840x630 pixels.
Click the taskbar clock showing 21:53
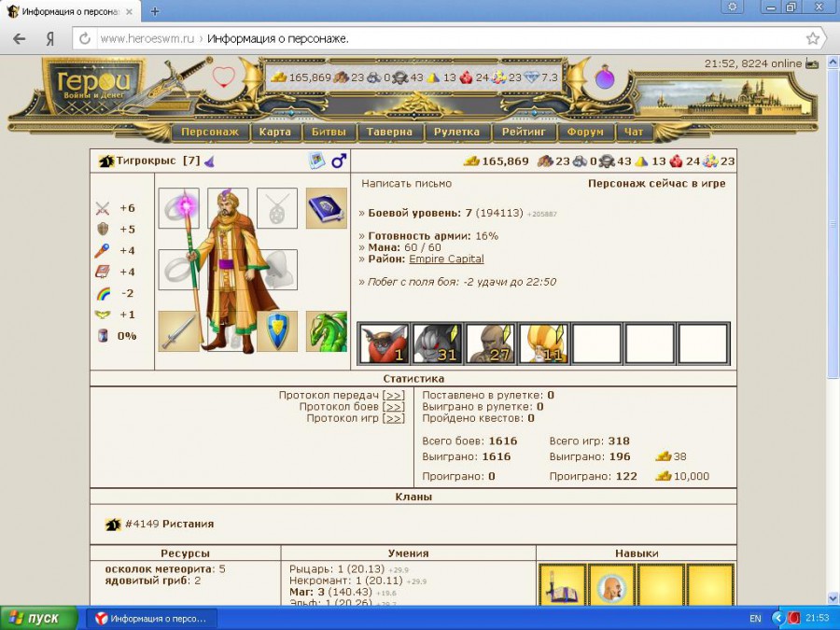(817, 618)
